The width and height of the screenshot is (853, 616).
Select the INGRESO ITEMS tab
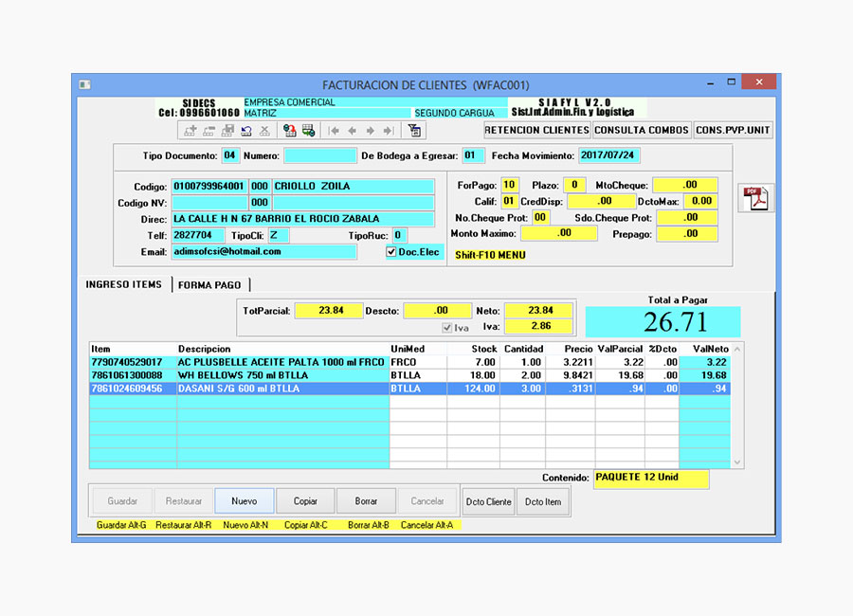(123, 284)
